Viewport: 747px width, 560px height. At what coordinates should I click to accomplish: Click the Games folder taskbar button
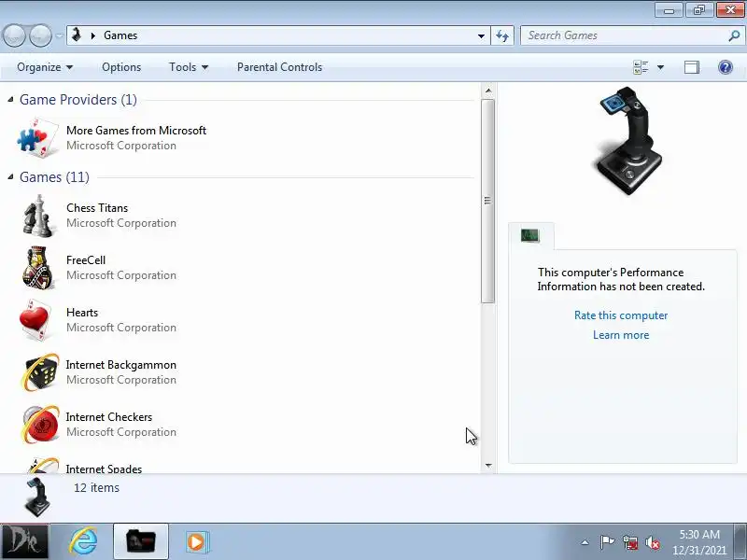pyautogui.click(x=141, y=542)
